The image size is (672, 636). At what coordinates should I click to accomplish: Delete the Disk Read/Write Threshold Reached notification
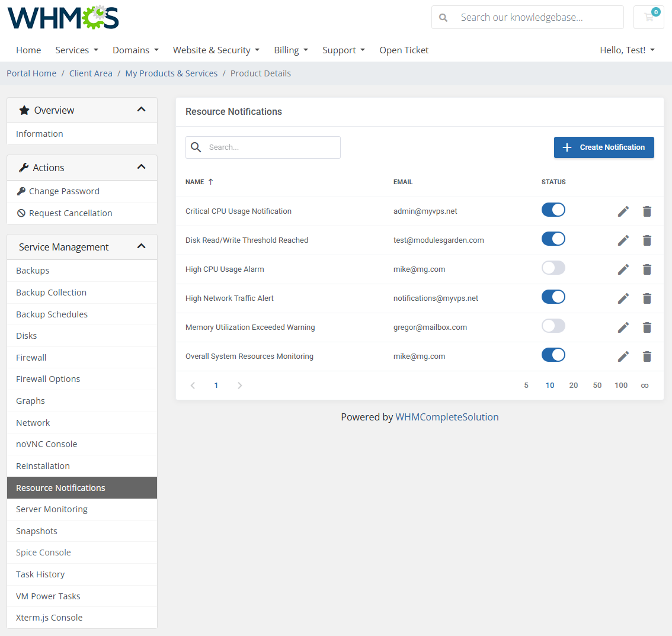[647, 240]
